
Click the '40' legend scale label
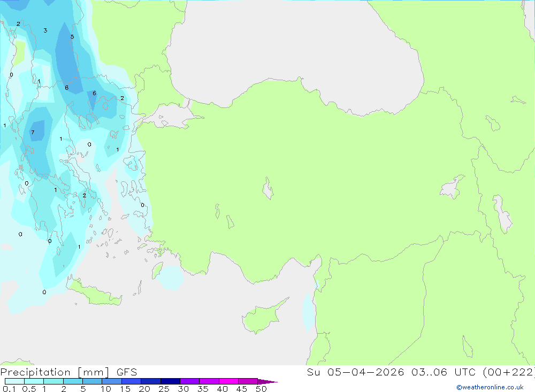click(223, 389)
